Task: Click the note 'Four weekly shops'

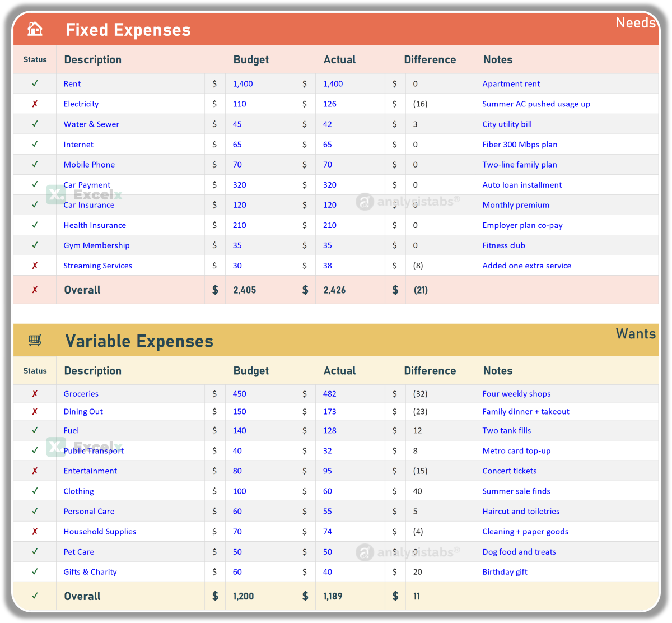Action: [517, 394]
